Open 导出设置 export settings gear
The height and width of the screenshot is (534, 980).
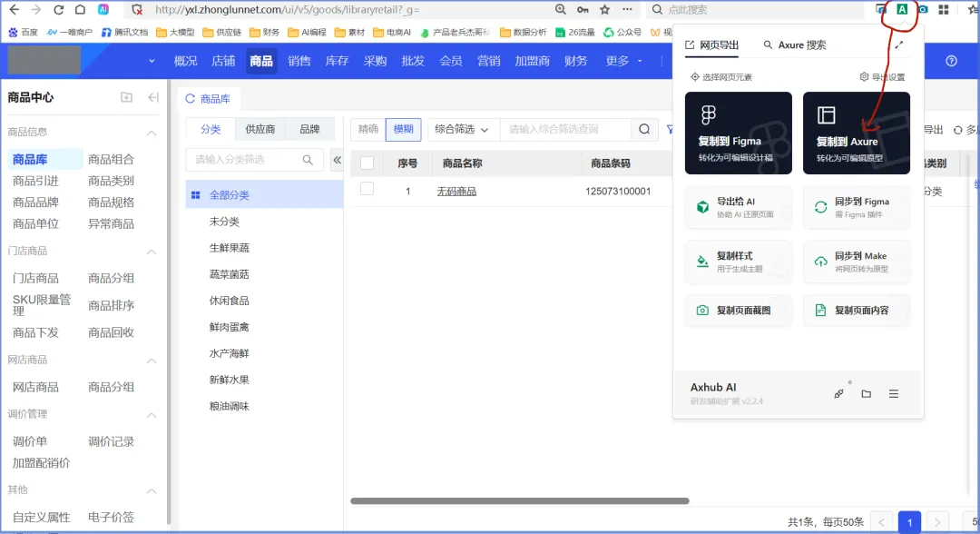(x=883, y=77)
